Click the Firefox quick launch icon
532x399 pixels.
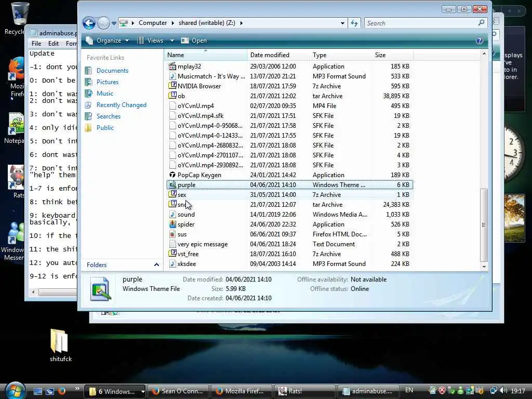[x=62, y=391]
